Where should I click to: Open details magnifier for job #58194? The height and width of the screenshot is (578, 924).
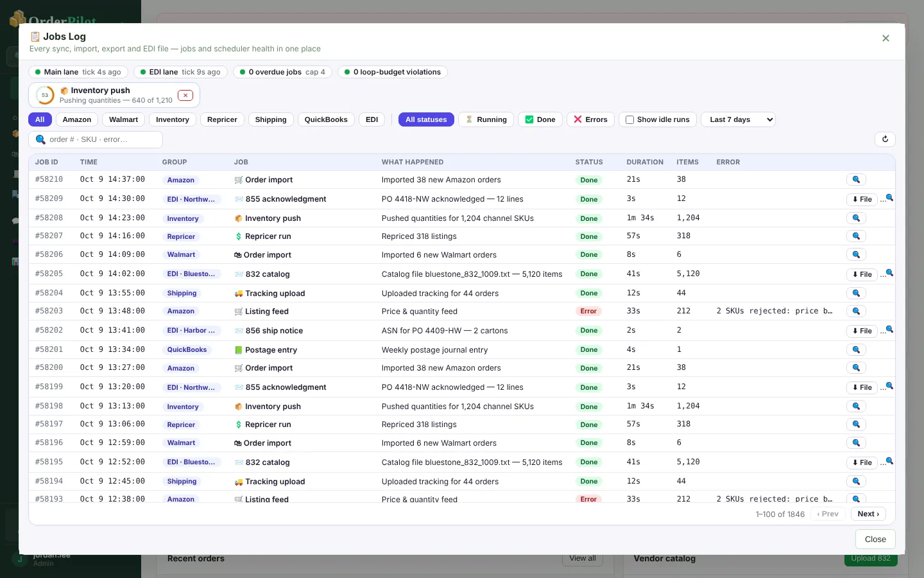pos(856,482)
